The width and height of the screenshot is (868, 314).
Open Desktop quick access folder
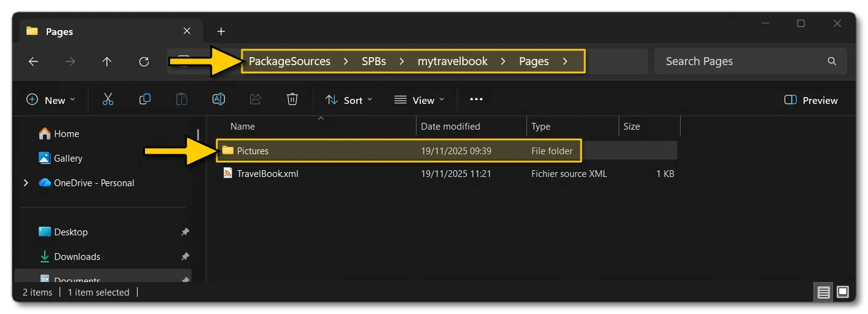63,232
